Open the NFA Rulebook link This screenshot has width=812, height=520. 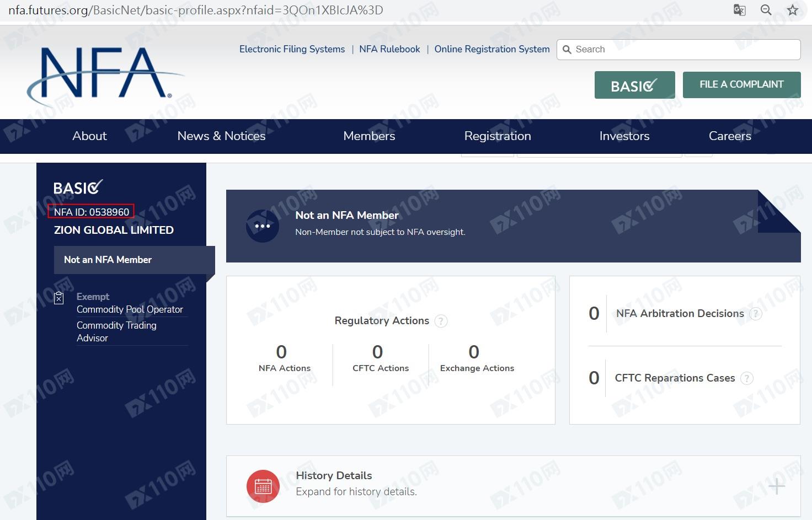(x=389, y=49)
